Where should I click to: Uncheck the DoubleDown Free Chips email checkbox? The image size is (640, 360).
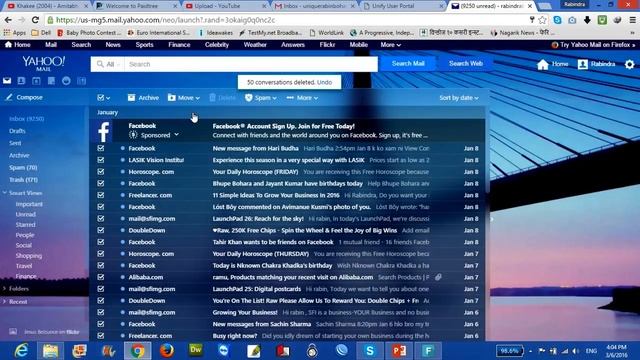coord(101,230)
